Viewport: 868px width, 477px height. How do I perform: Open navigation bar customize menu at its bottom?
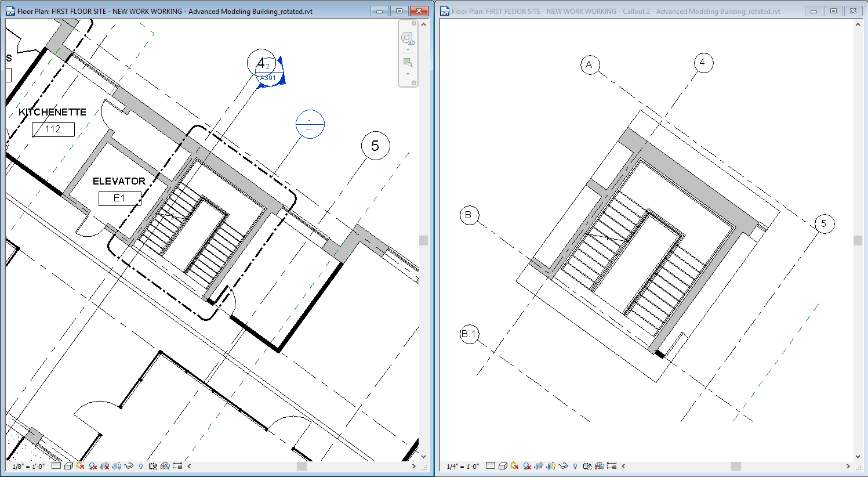[414, 83]
